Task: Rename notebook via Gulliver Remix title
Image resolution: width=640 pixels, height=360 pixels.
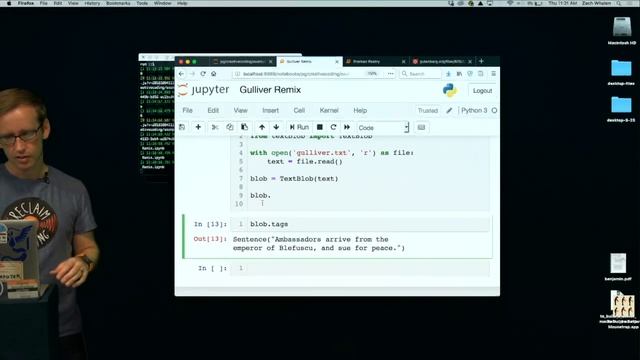Action: (x=270, y=90)
